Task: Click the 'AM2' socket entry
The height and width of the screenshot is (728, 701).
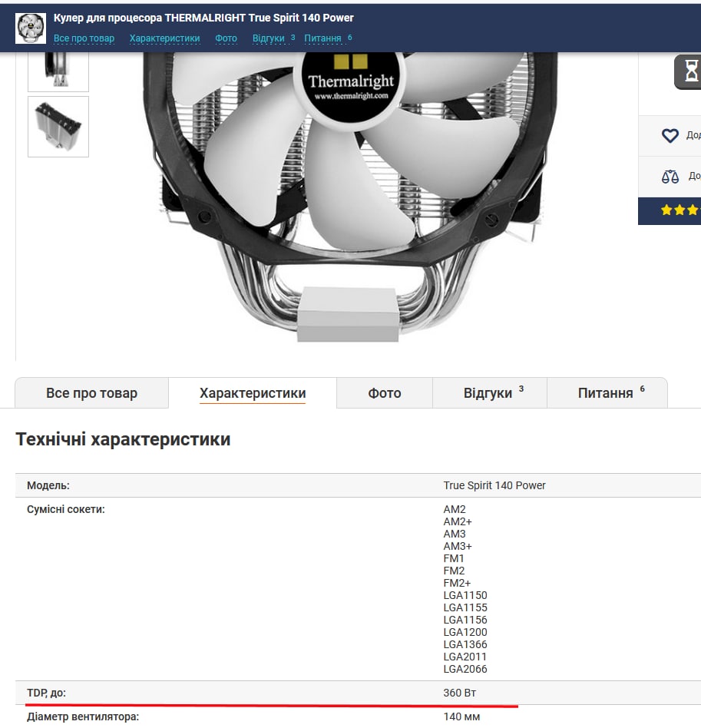Action: point(455,509)
